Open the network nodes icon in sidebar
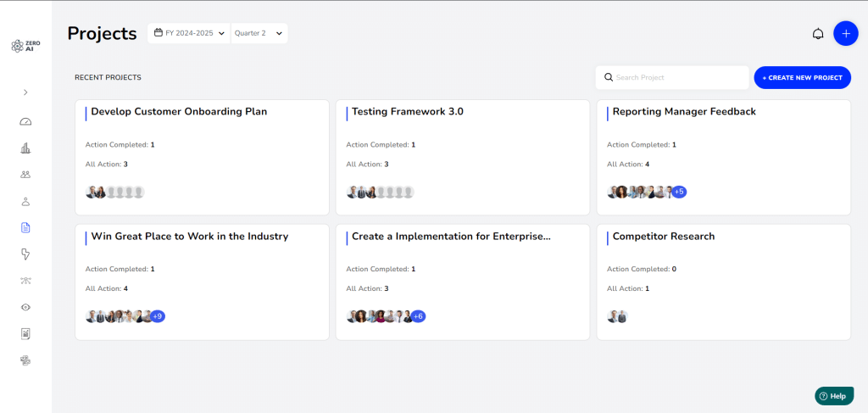Screen dimensions: 868x413 tap(25, 281)
